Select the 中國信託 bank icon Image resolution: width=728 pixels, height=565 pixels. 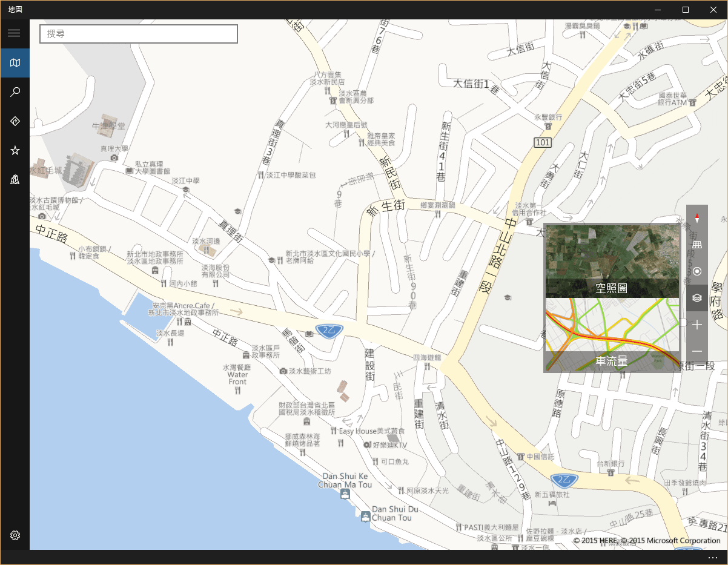(x=520, y=456)
